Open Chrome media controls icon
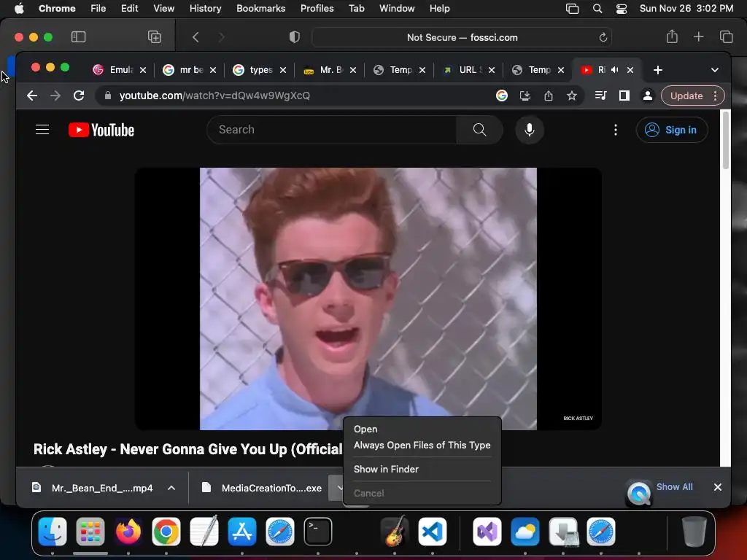 pyautogui.click(x=601, y=96)
